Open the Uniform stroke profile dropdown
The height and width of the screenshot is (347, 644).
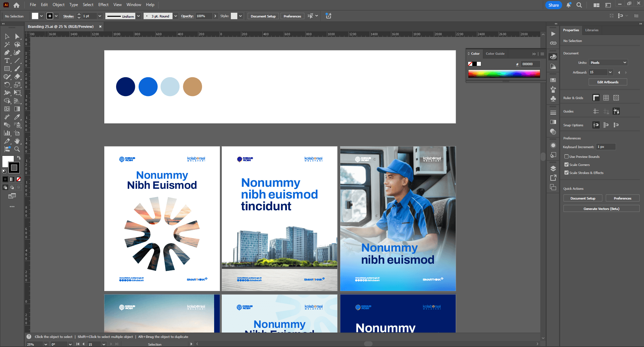point(138,16)
